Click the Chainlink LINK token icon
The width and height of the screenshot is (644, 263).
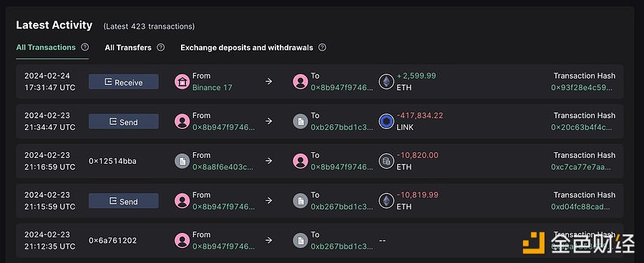coord(386,121)
